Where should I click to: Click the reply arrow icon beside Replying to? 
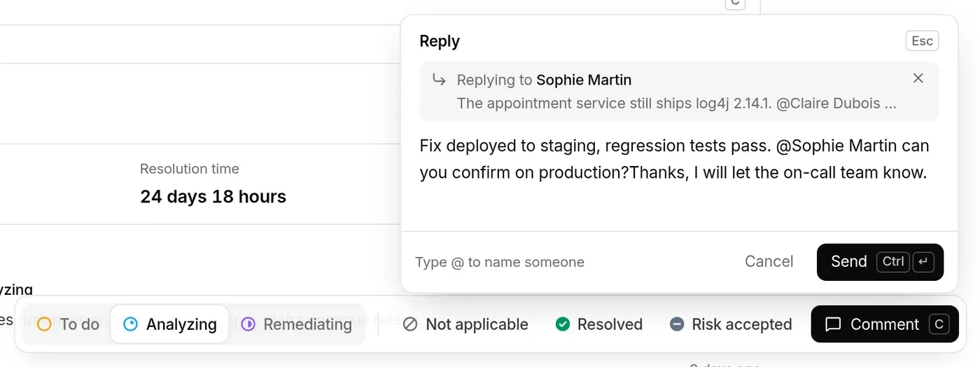pyautogui.click(x=439, y=79)
